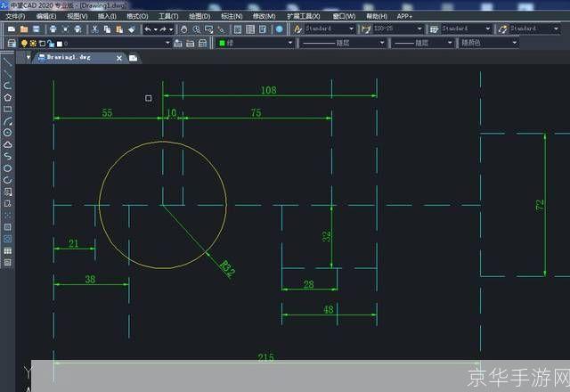Save the drawing via the disk icon
Image resolution: width=570 pixels, height=392 pixels.
pyautogui.click(x=36, y=29)
